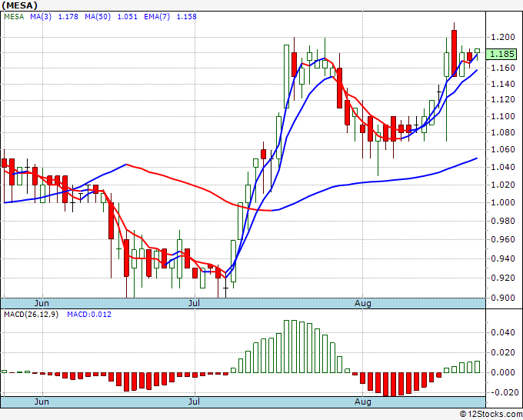Click the 0.040 MACD axis label
The width and height of the screenshot is (523, 420).
[503, 332]
